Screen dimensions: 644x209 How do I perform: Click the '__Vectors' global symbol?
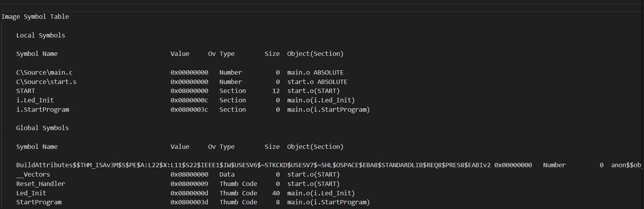coord(33,174)
